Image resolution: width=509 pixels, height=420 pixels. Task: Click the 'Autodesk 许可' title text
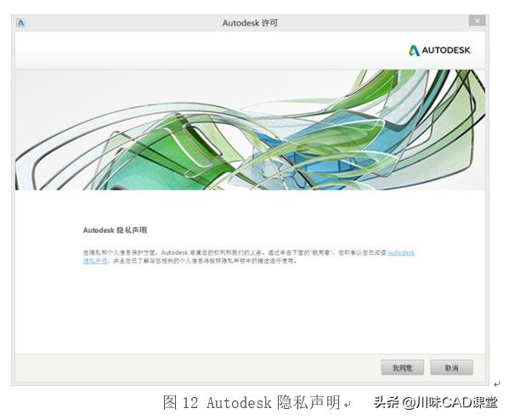coord(250,23)
